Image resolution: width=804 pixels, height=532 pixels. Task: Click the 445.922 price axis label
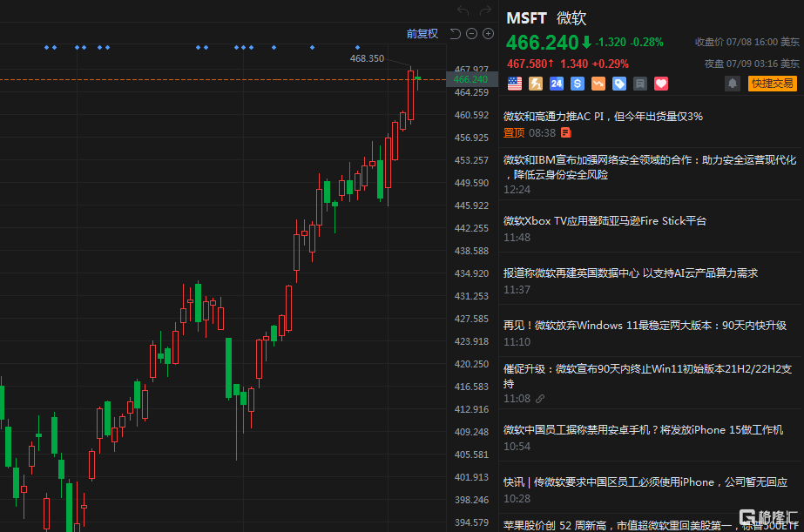471,205
